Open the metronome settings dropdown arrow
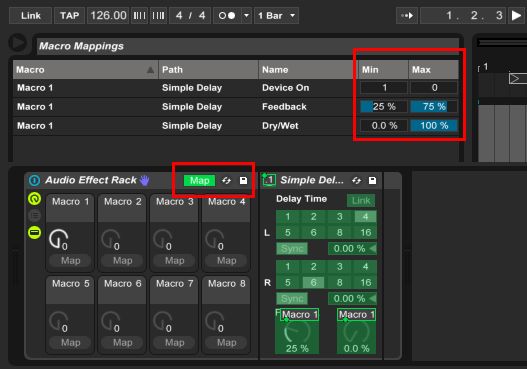527x369 pixels. [246, 15]
